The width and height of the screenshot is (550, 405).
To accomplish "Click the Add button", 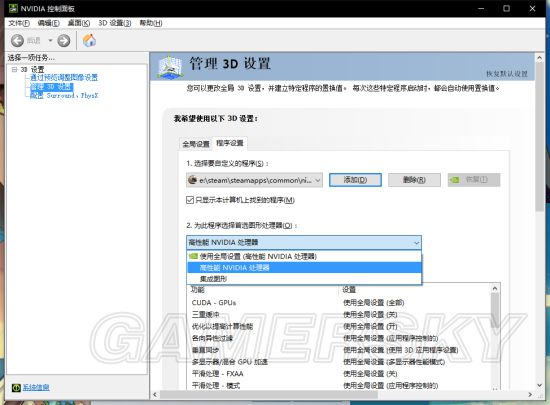I will tap(355, 180).
